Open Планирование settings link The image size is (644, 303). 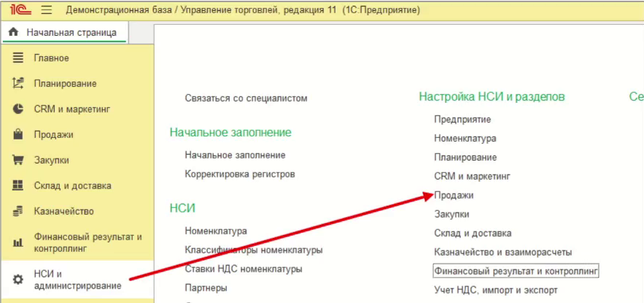point(466,157)
